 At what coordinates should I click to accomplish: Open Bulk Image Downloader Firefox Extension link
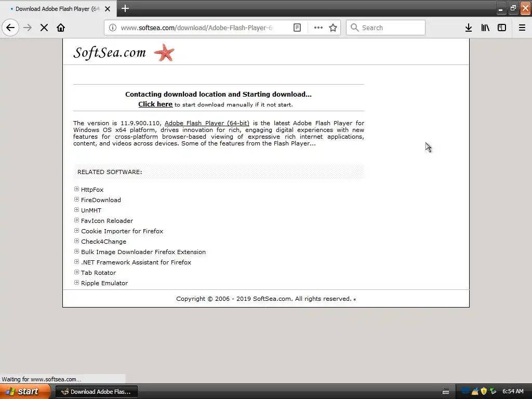143,252
